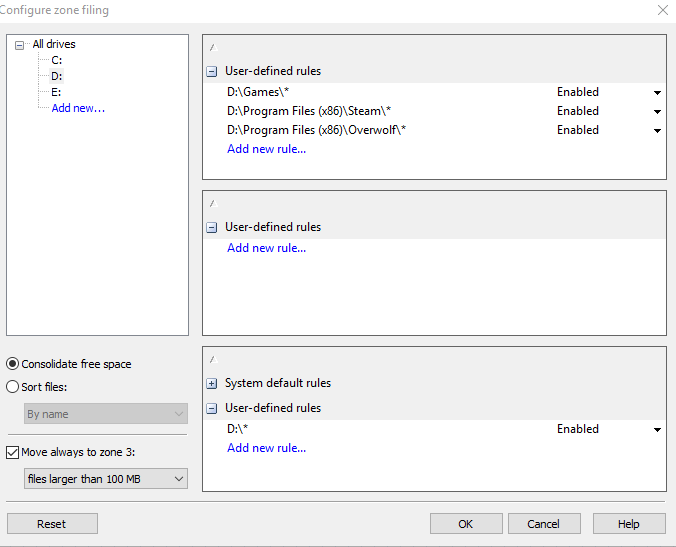
Task: Click Add new rule in first zone
Action: pos(266,149)
